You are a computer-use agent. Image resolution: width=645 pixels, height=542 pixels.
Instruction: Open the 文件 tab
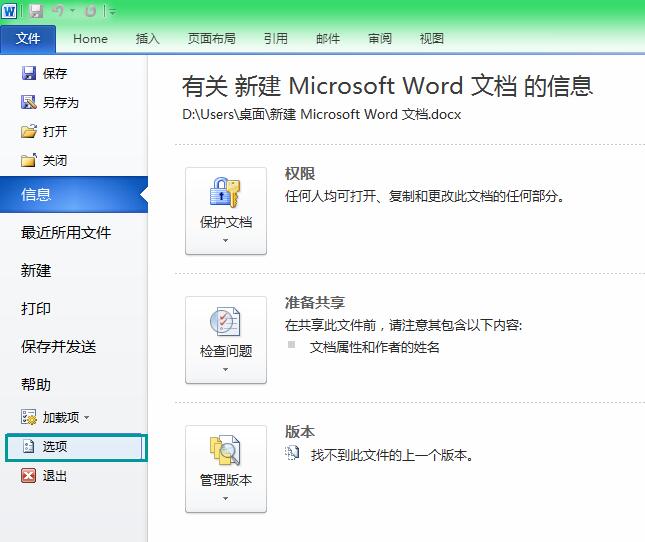[x=28, y=39]
